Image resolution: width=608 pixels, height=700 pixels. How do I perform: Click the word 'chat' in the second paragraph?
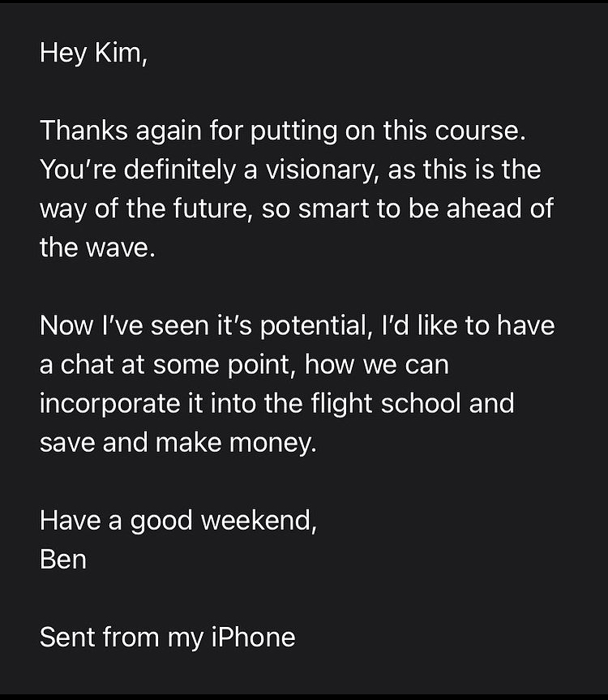(87, 364)
